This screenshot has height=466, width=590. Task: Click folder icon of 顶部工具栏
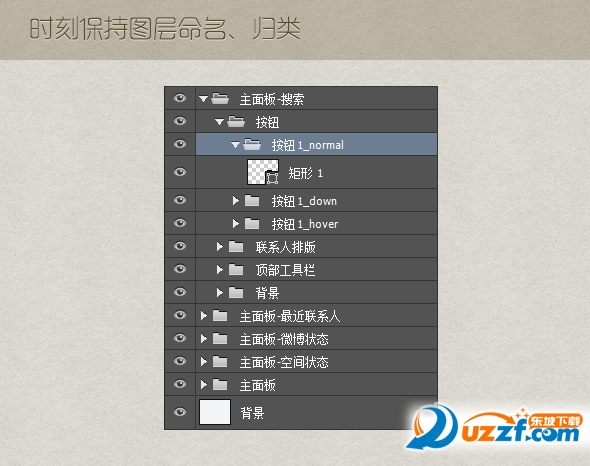click(x=236, y=270)
